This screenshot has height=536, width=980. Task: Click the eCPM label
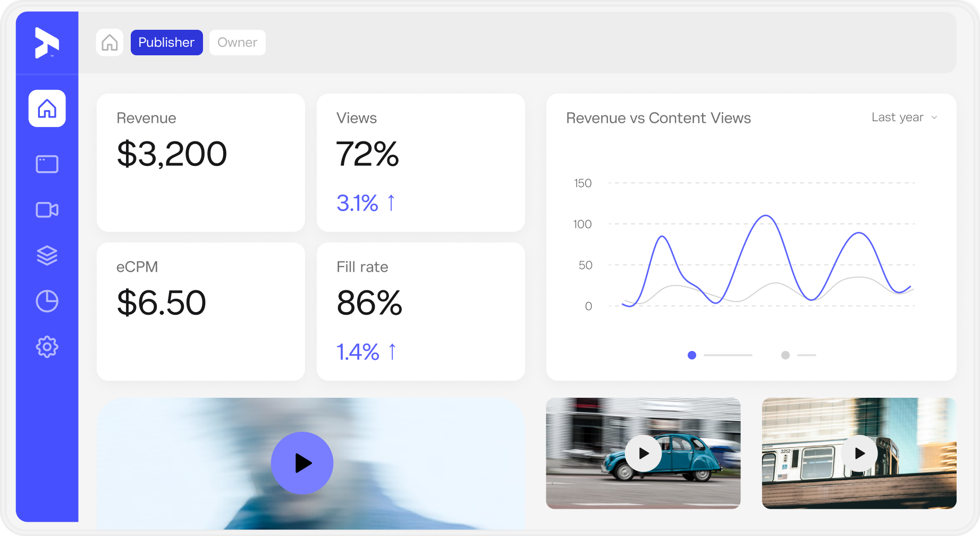137,267
